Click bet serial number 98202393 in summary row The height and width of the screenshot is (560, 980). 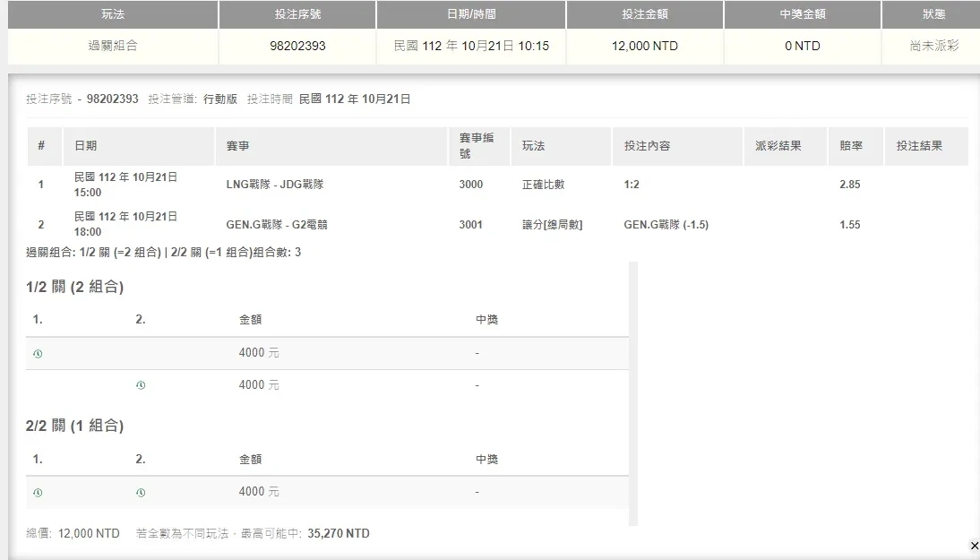coord(297,46)
